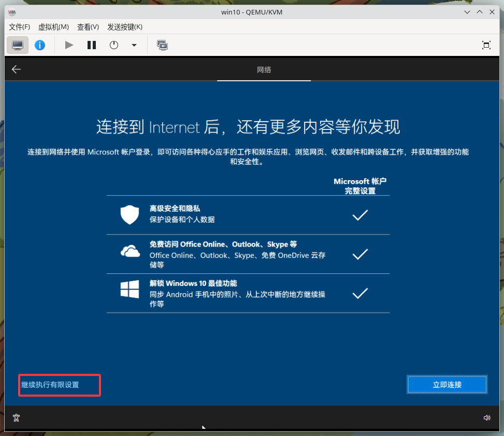Viewport: 504px width, 436px height.
Task: Shut down the virtual machine power icon
Action: pyautogui.click(x=114, y=45)
